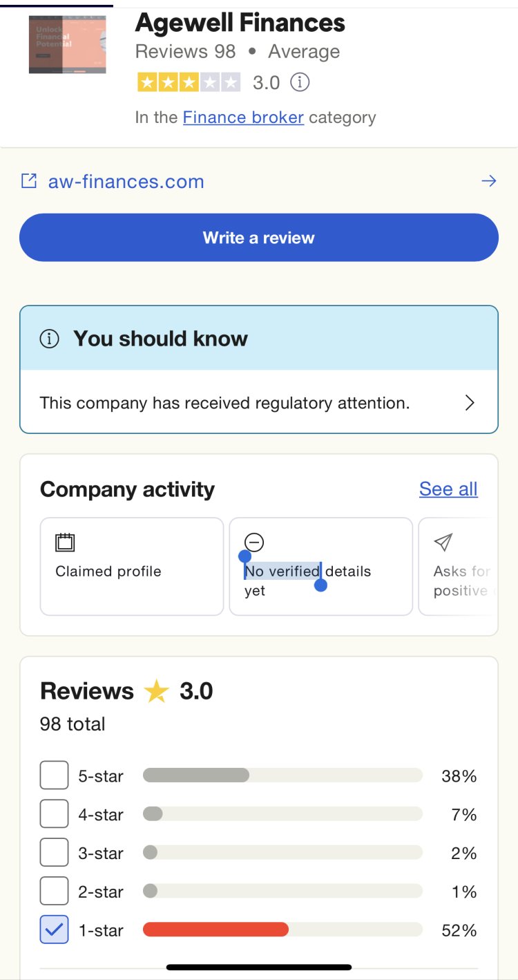Screen dimensions: 518x980
Task: Tap the calendar icon above Claimed profile
Action: pyautogui.click(x=65, y=543)
